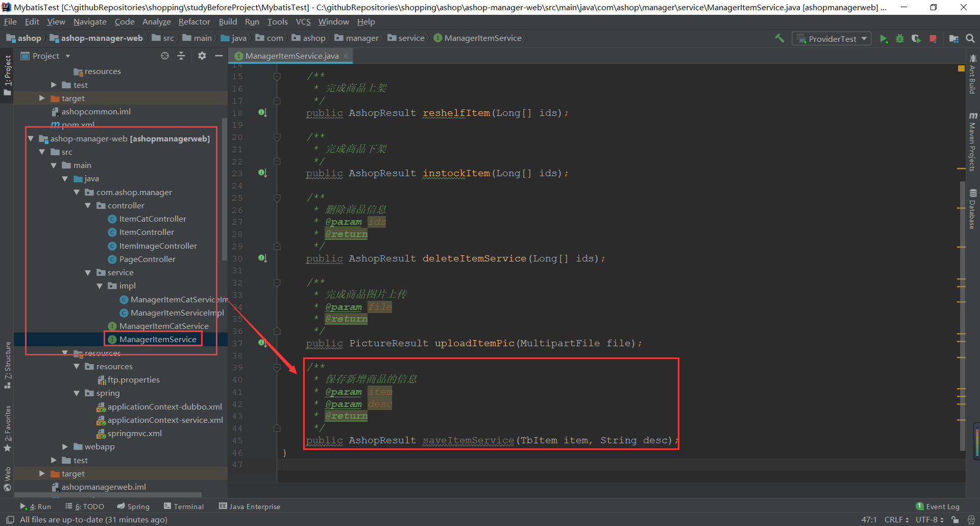Image resolution: width=980 pixels, height=526 pixels.
Task: Close the ManagerItemService.java tab
Action: [346, 56]
